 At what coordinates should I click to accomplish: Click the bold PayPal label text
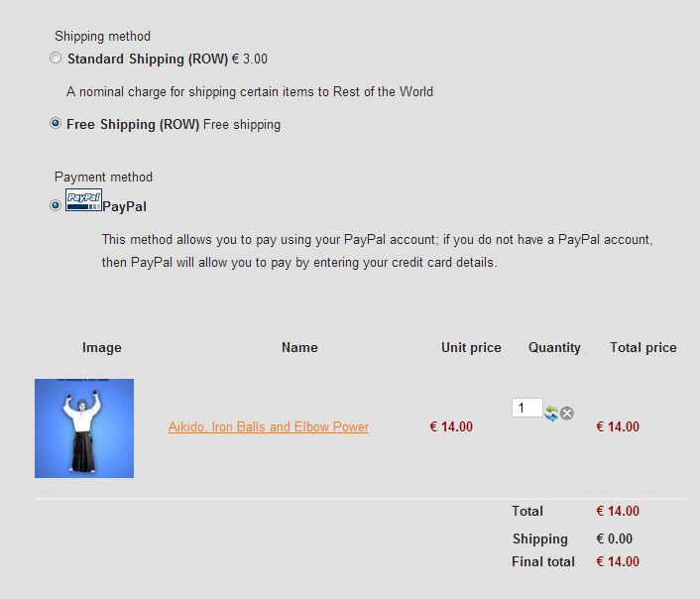tap(125, 207)
